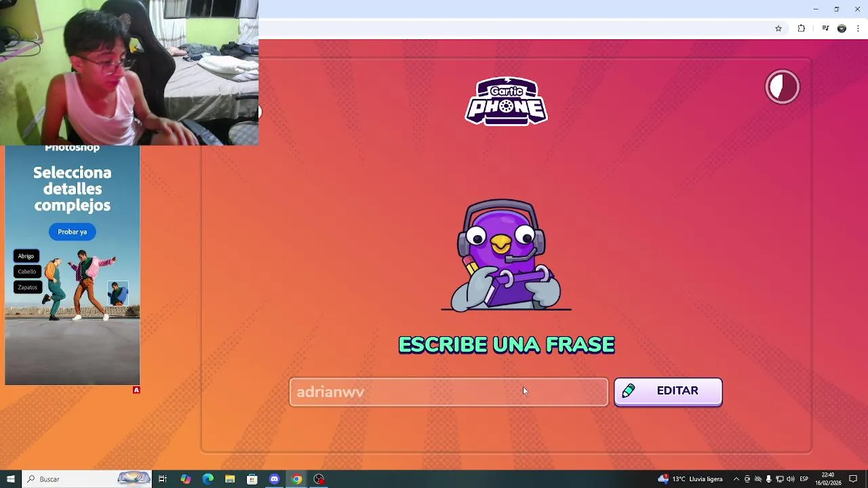Click the crossed-out cloud tray icon
The image size is (868, 488).
(758, 479)
